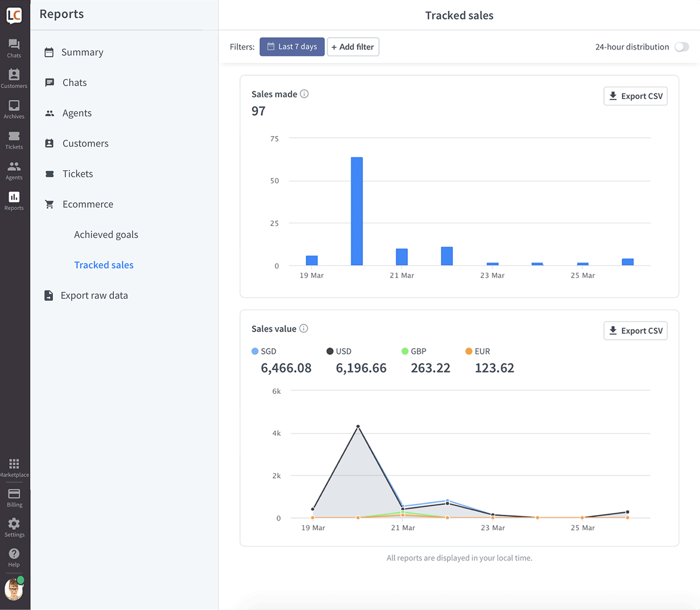Viewport: 700px width, 610px height.
Task: Toggle the 24-hour distribution switch
Action: click(682, 47)
